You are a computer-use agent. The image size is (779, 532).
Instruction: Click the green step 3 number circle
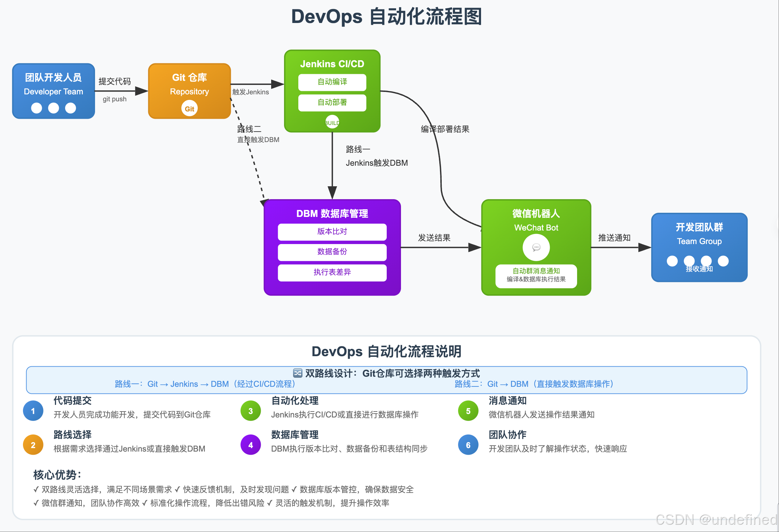251,411
